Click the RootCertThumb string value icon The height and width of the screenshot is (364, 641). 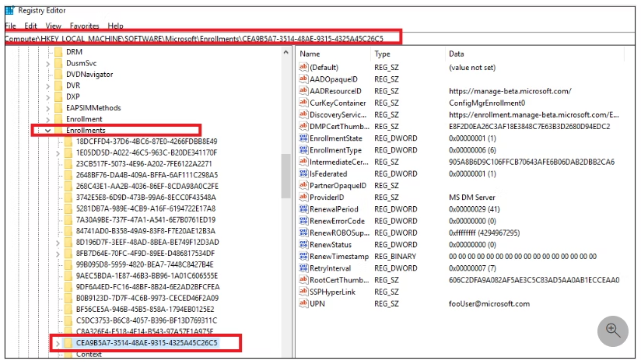coord(303,280)
